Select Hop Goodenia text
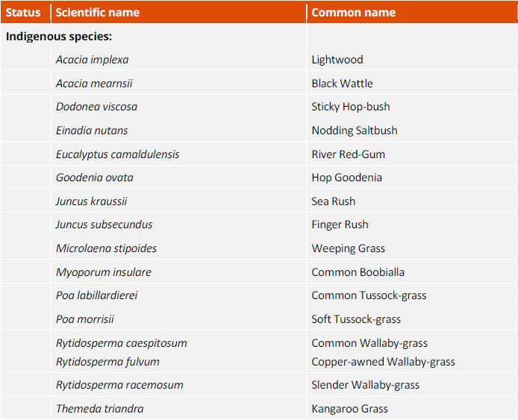The width and height of the screenshot is (518, 420). coord(347,178)
